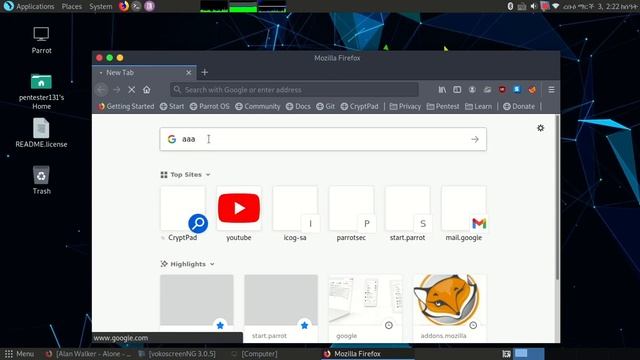This screenshot has width=640, height=360.
Task: Click the volume icon in system tray
Action: [x=533, y=6]
